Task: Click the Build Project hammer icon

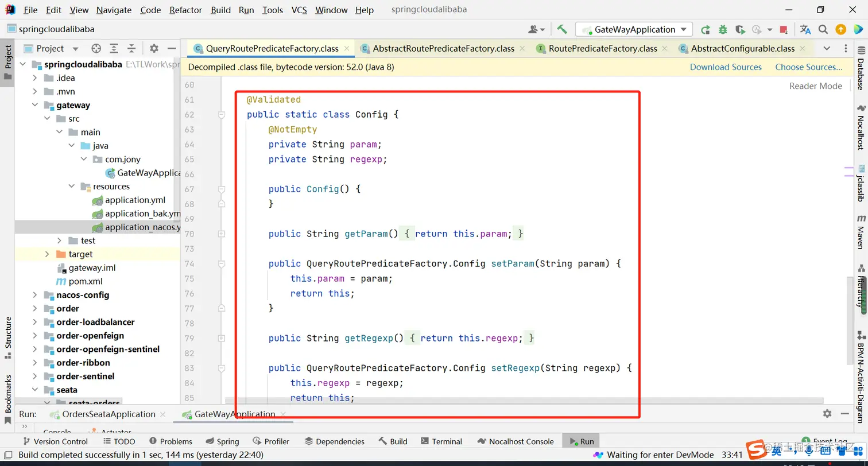Action: click(x=562, y=29)
